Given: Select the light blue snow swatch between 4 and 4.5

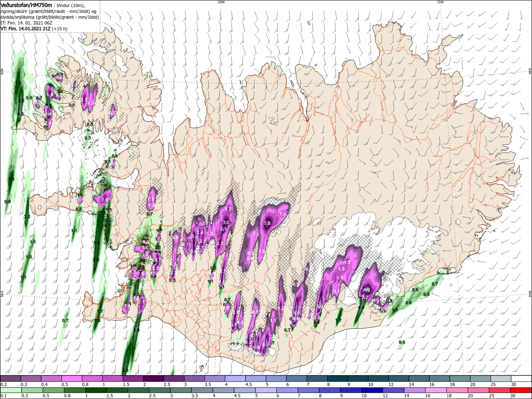Looking at the screenshot, I should (x=234, y=379).
